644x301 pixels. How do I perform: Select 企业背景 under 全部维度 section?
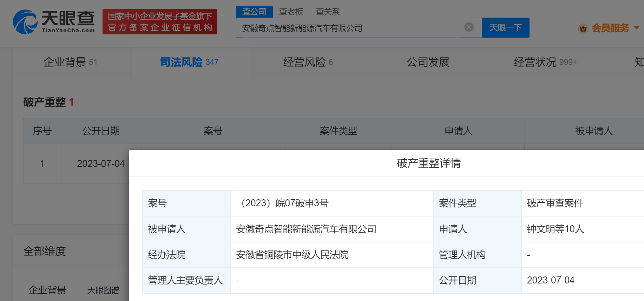47,290
